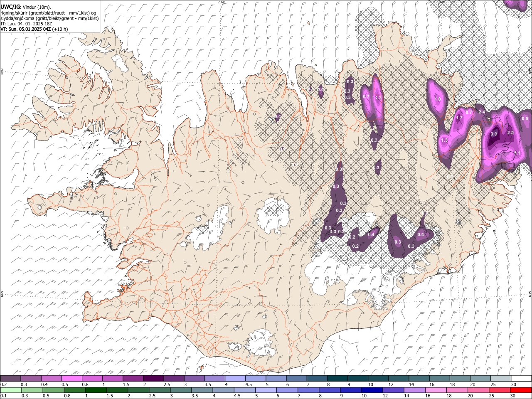Viewport: 532px width, 399px height.
Task: Click the '64N' latitude label on right edge
Action: [530, 293]
